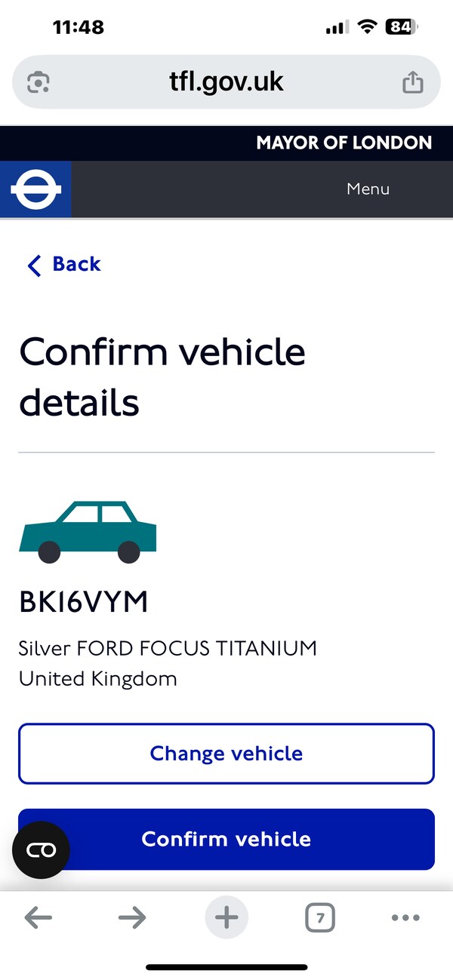Open browser three-dot more options
Image resolution: width=453 pixels, height=980 pixels.
click(405, 917)
